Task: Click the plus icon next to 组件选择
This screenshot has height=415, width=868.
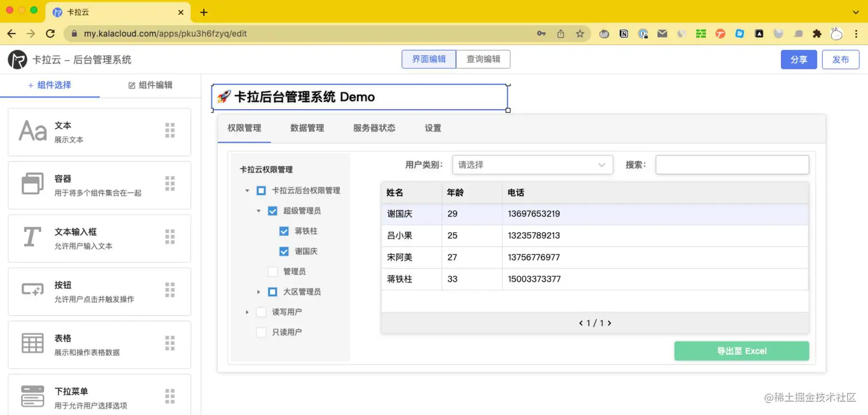Action: (29, 85)
